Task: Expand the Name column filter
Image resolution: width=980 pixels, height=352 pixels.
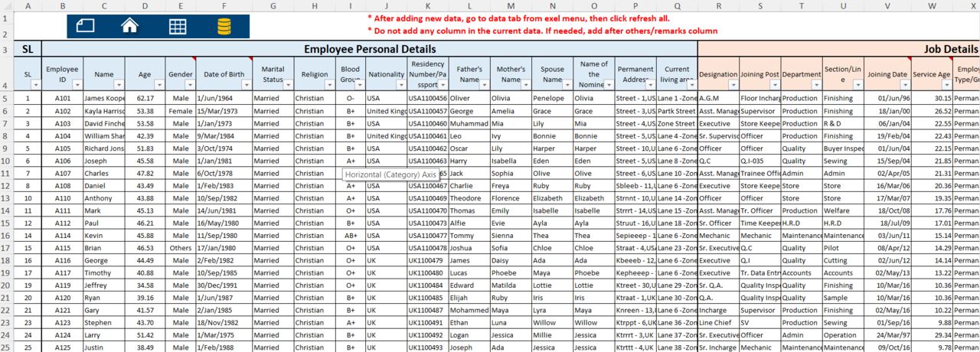Action: click(117, 85)
